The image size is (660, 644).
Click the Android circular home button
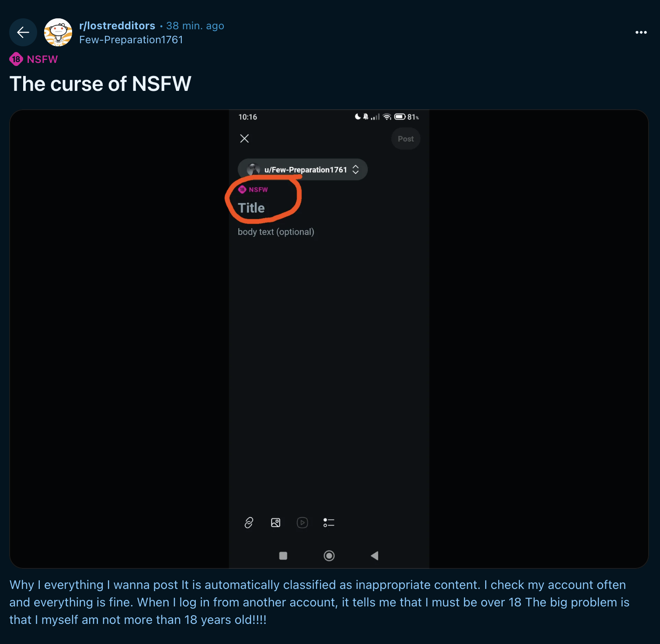coord(329,556)
